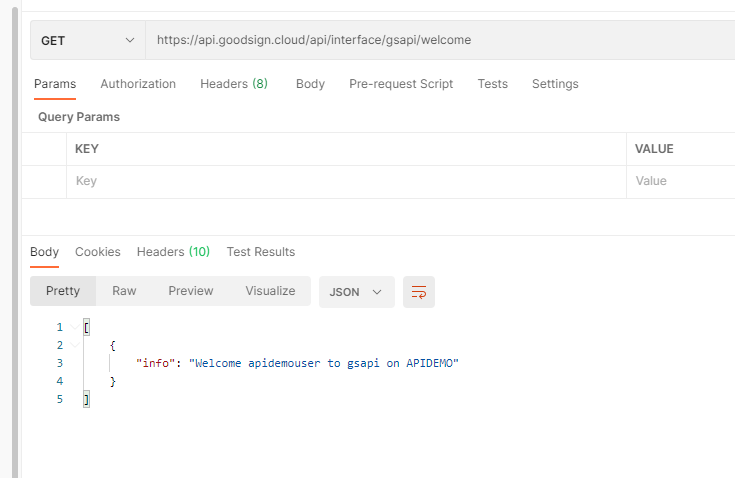
Task: Open the GET method dropdown
Action: [87, 40]
